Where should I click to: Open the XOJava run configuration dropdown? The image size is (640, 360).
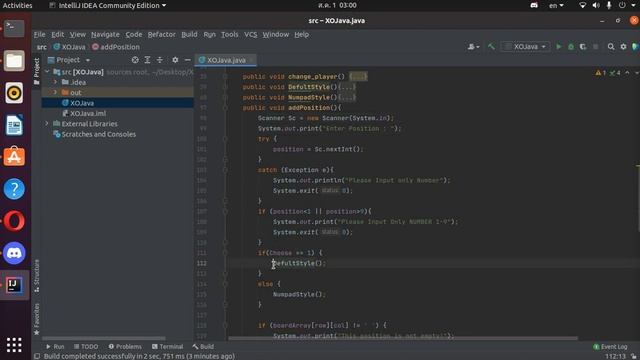click(525, 47)
